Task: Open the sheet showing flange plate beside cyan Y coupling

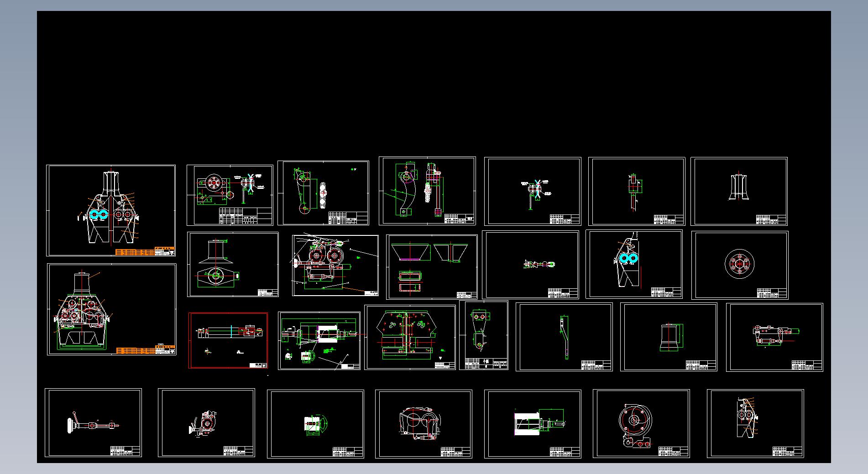Action: pyautogui.click(x=230, y=195)
